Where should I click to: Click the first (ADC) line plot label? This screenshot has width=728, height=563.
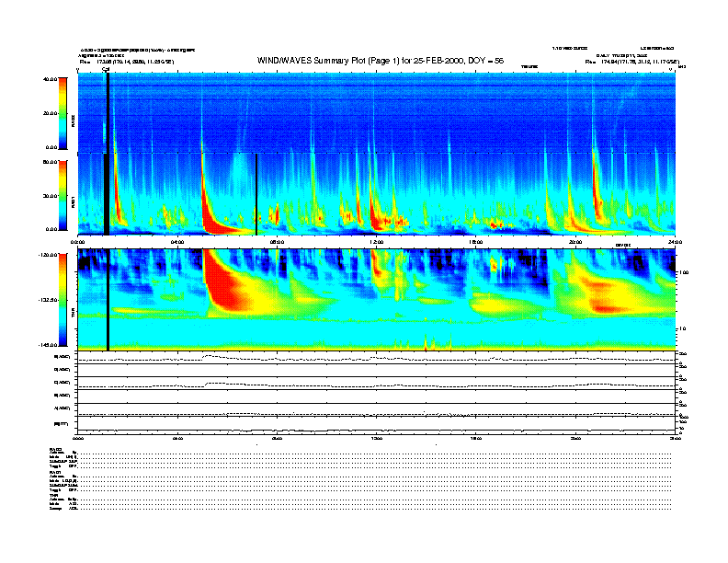[63, 357]
